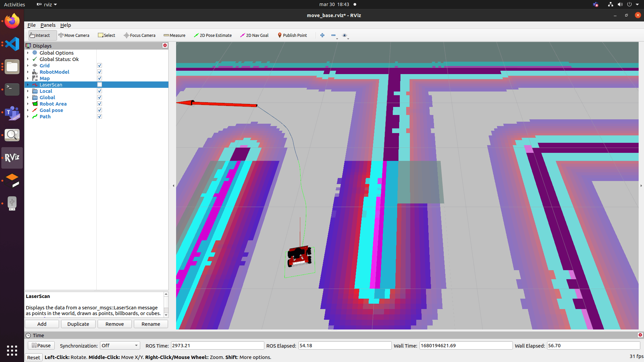Expand the RobotModel display properties

pos(28,72)
